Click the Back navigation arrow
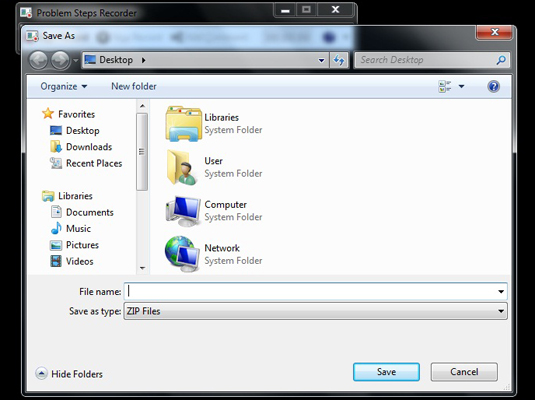Screen dimensions: 535x400 pyautogui.click(x=38, y=60)
